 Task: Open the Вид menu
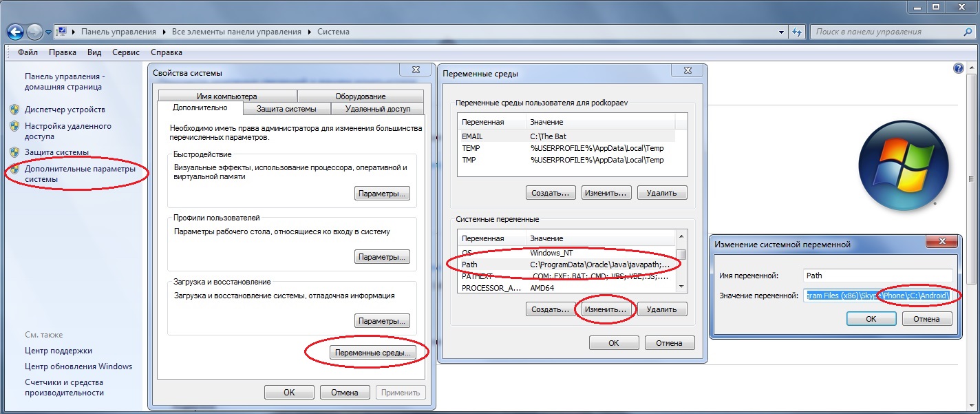click(94, 52)
